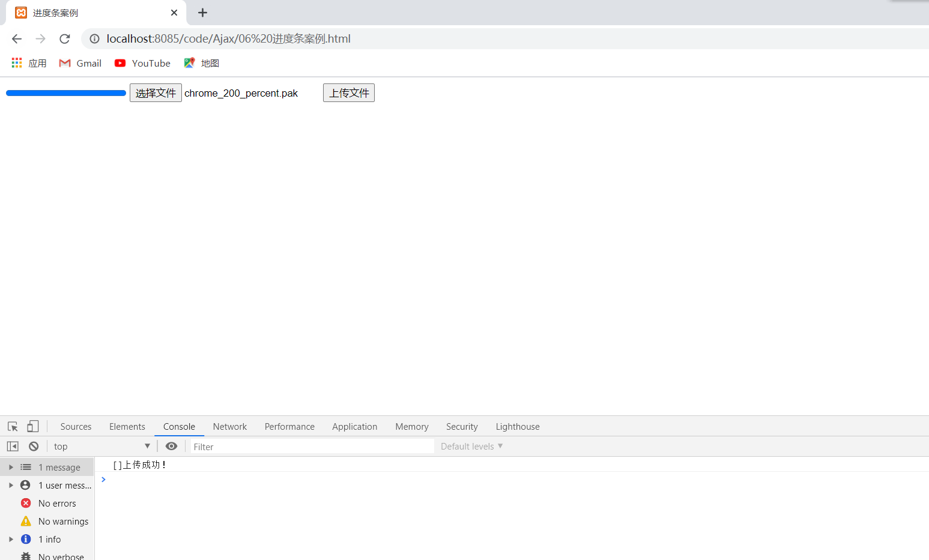Switch to the Sources tab
This screenshot has height=560, width=929.
(x=76, y=427)
